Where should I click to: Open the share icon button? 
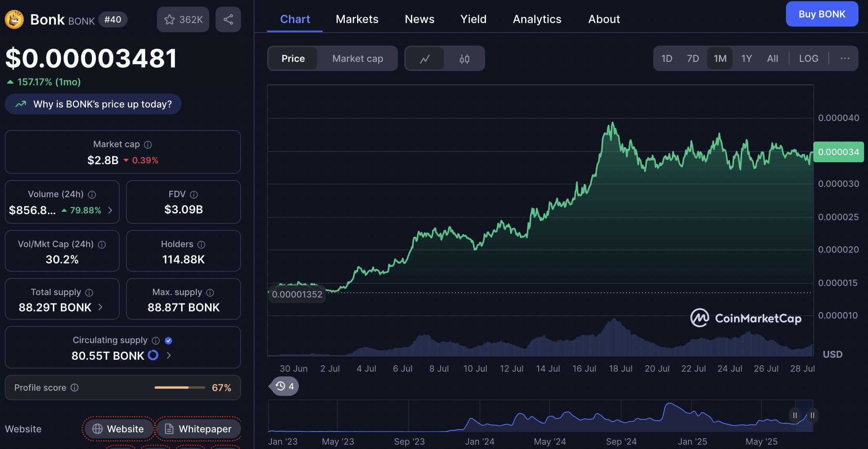(228, 19)
